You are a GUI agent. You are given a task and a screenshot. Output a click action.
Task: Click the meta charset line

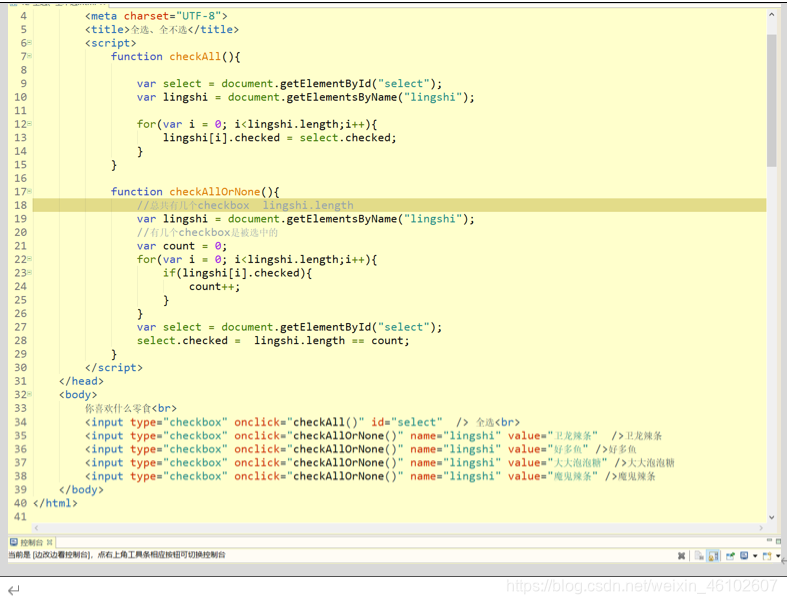[156, 16]
